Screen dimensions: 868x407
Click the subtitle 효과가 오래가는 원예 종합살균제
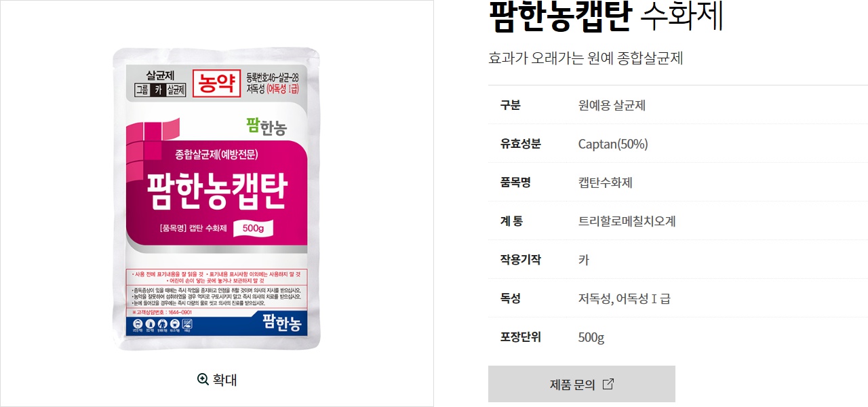[585, 58]
